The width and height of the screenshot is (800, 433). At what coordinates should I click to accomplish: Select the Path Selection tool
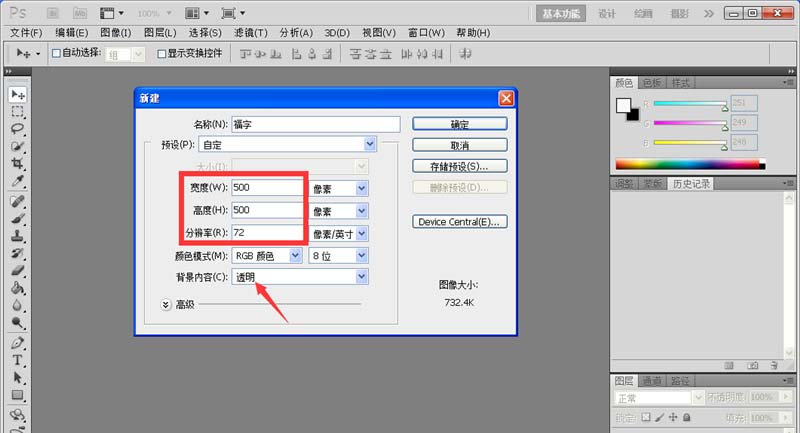pyautogui.click(x=17, y=377)
